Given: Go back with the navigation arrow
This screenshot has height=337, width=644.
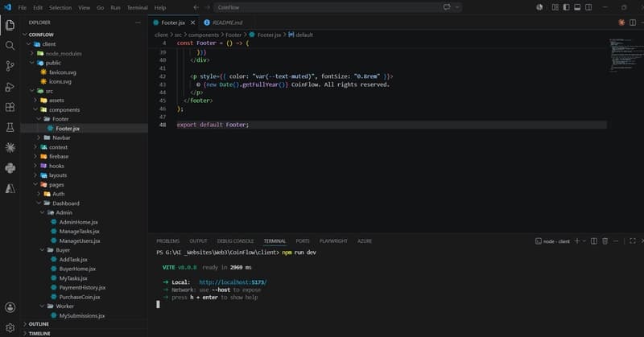Looking at the screenshot, I should [x=196, y=7].
